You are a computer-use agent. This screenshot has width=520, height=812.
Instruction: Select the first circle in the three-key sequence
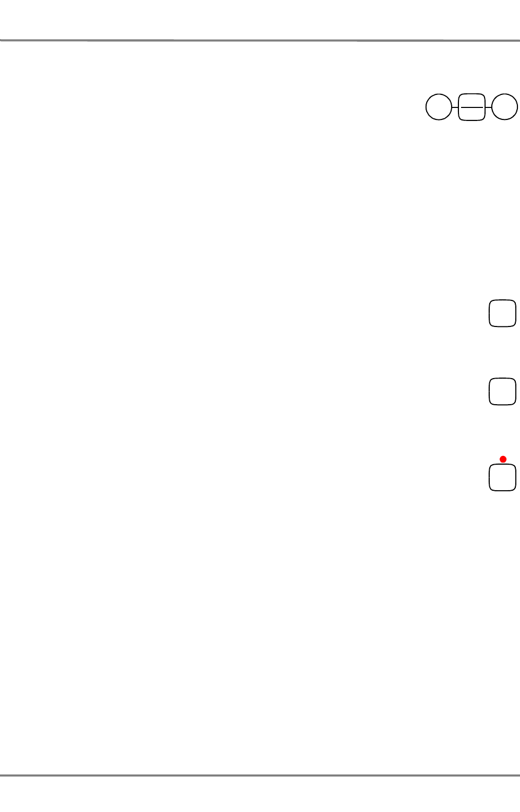tap(439, 107)
